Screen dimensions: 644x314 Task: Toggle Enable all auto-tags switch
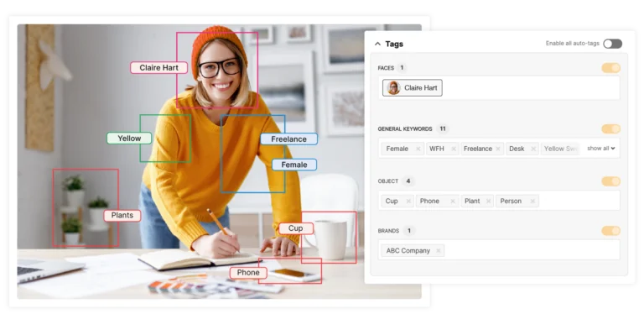coord(612,44)
